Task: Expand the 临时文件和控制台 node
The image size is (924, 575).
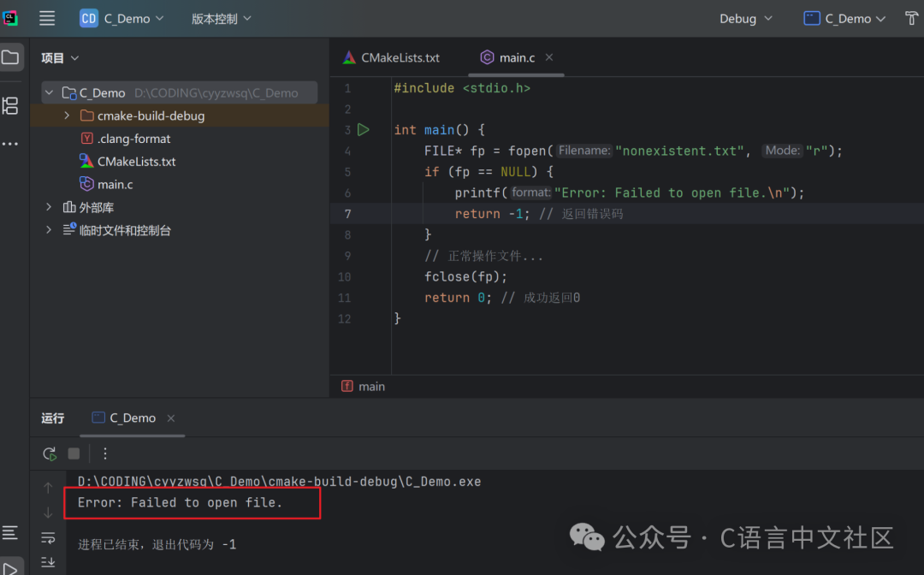Action: 49,230
